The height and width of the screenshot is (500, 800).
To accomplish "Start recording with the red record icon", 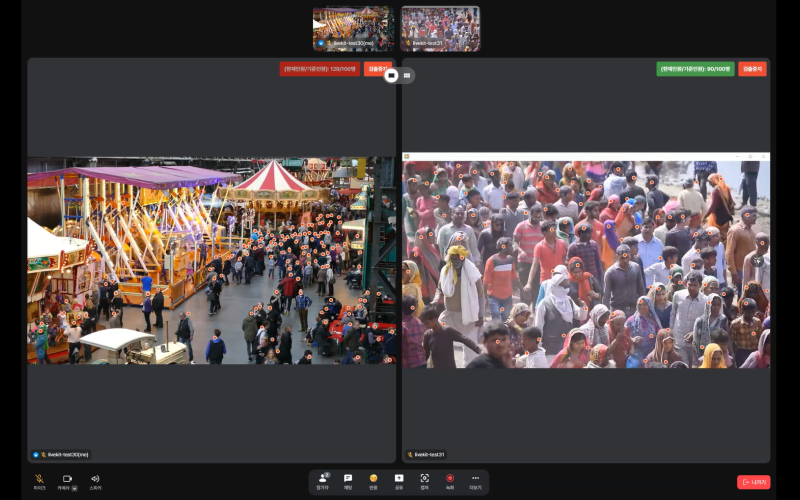I will 450,479.
